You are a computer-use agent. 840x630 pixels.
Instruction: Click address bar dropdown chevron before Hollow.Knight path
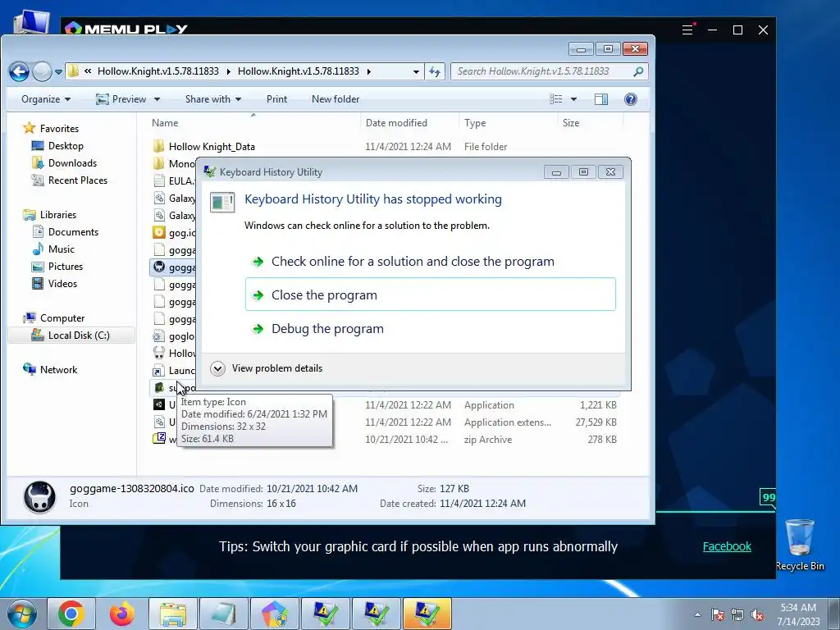click(x=87, y=71)
